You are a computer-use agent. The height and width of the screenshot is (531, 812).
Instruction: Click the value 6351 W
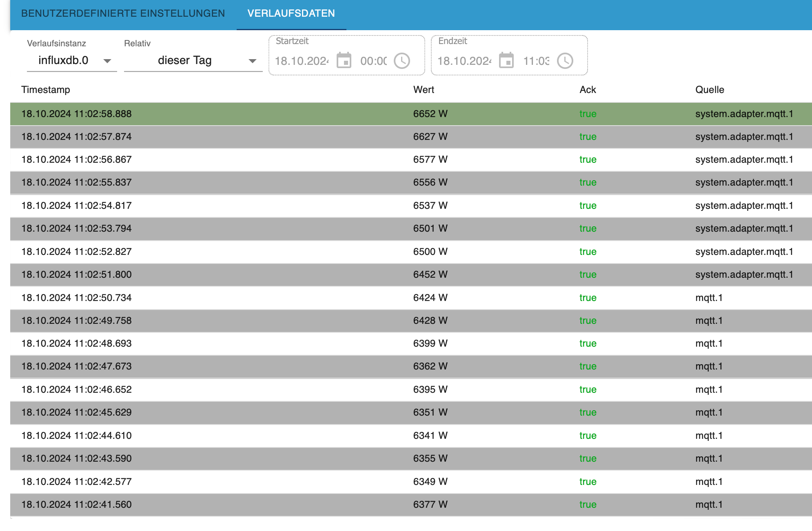pos(430,412)
